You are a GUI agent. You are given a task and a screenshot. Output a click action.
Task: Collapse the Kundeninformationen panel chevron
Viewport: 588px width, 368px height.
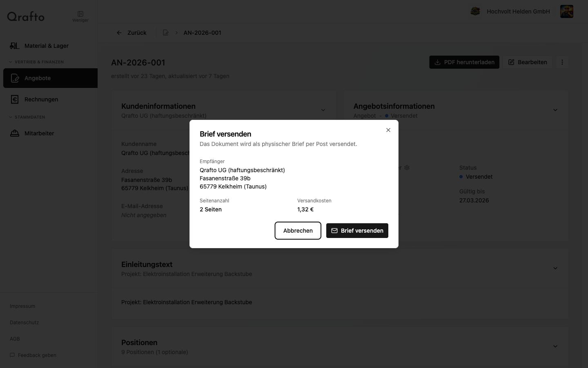click(323, 110)
